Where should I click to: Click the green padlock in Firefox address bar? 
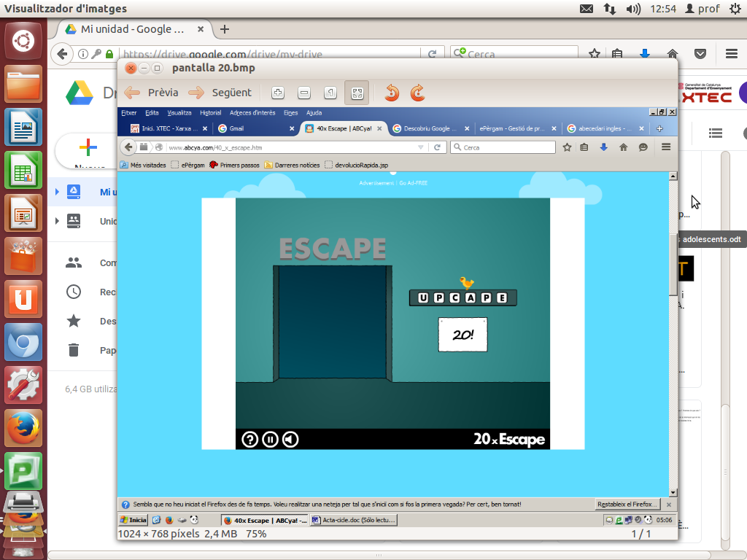coord(109,54)
